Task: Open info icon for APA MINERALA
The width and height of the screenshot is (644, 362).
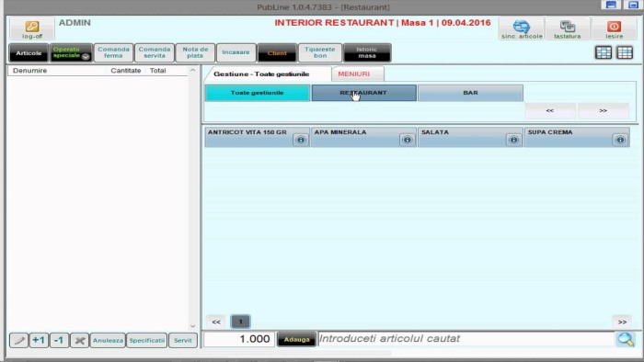Action: coord(407,140)
